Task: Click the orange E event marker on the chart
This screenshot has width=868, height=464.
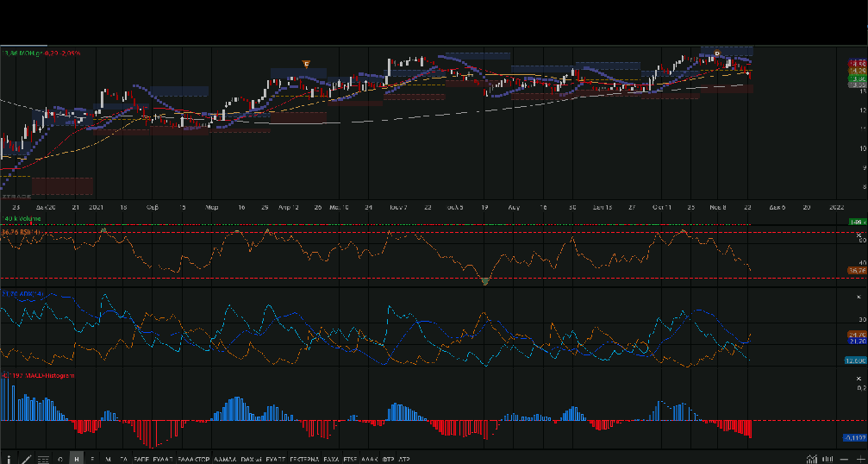Action: click(305, 63)
